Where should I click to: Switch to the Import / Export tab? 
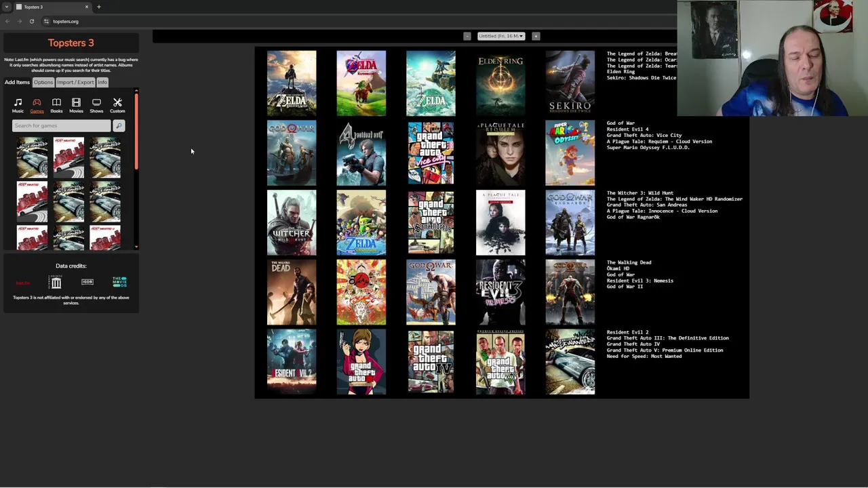(75, 82)
